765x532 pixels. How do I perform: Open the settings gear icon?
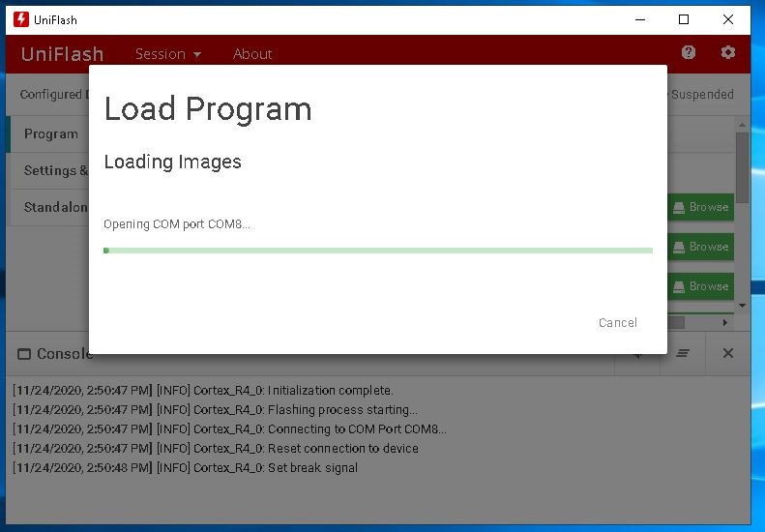728,52
